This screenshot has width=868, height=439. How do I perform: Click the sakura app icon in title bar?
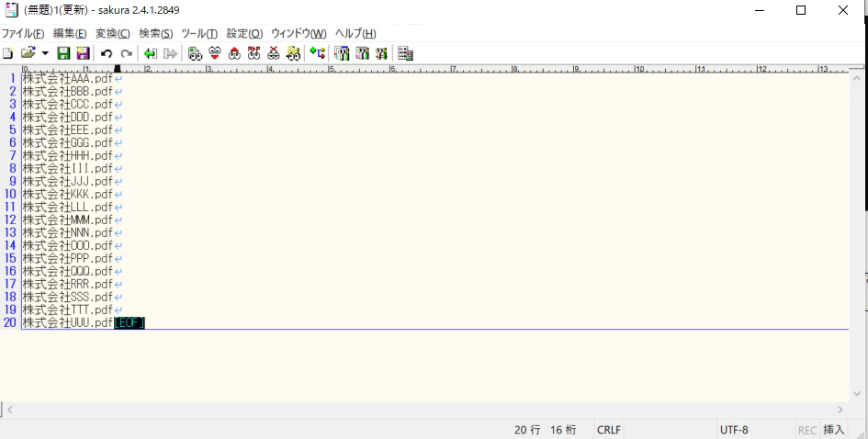pyautogui.click(x=11, y=10)
